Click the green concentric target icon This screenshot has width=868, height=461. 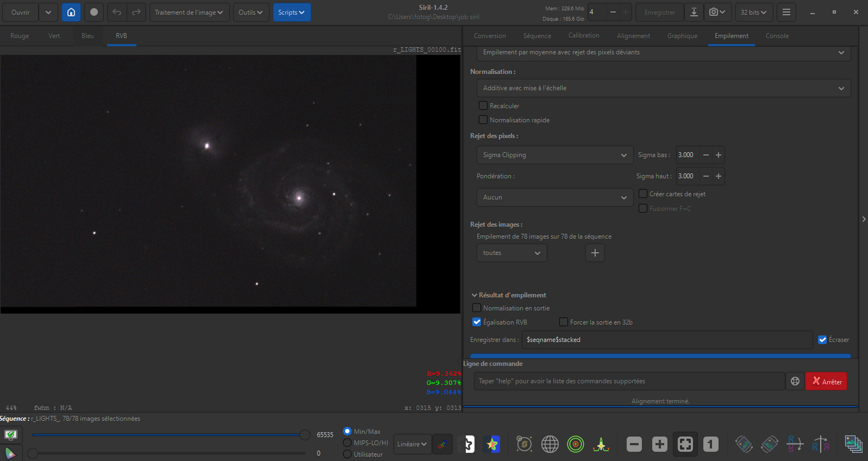tap(575, 444)
